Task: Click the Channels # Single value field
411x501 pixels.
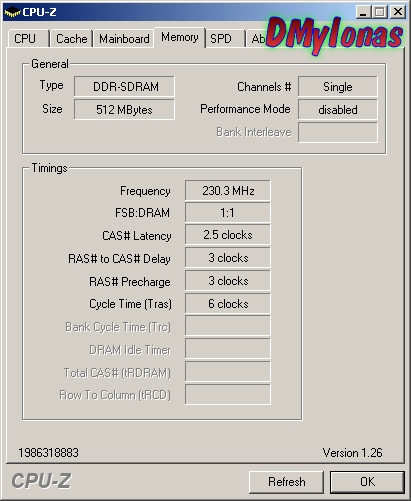Action: coord(338,87)
